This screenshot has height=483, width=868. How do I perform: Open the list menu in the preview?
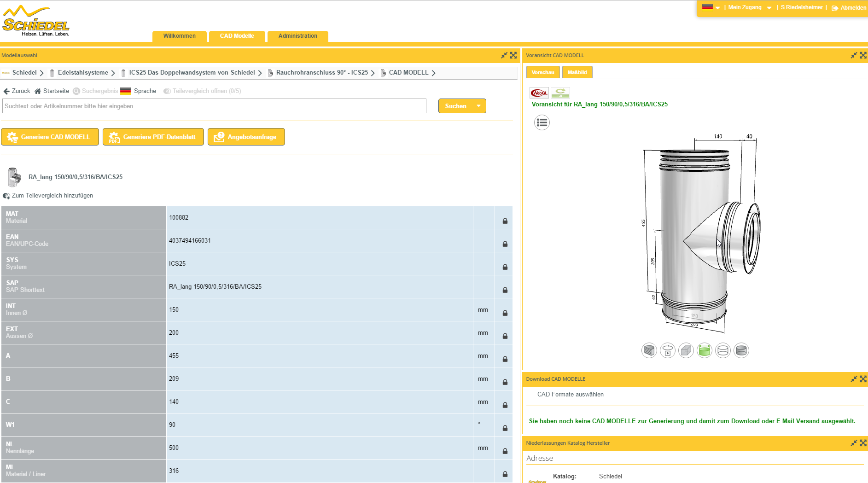pos(542,122)
